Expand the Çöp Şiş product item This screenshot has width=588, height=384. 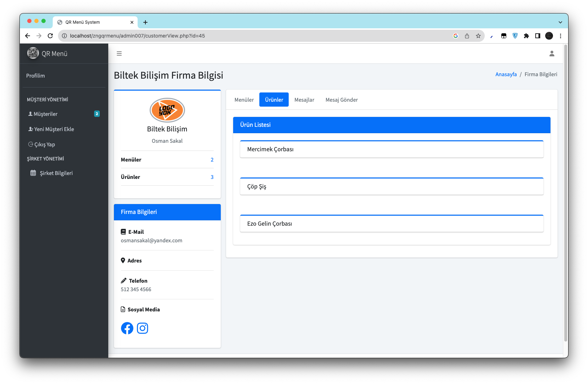[x=391, y=187]
